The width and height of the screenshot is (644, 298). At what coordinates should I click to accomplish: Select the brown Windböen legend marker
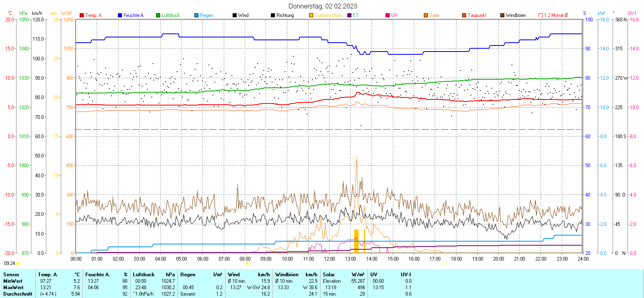point(502,15)
